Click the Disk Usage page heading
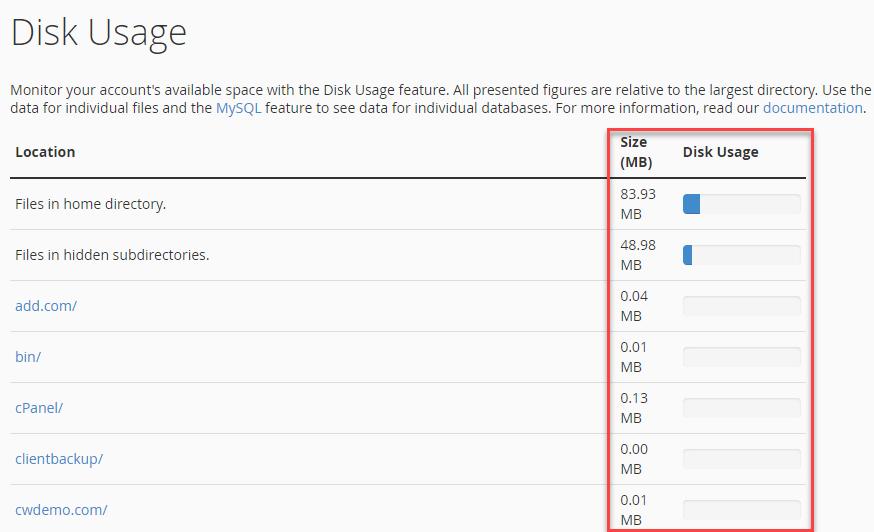The width and height of the screenshot is (874, 532). coord(99,32)
